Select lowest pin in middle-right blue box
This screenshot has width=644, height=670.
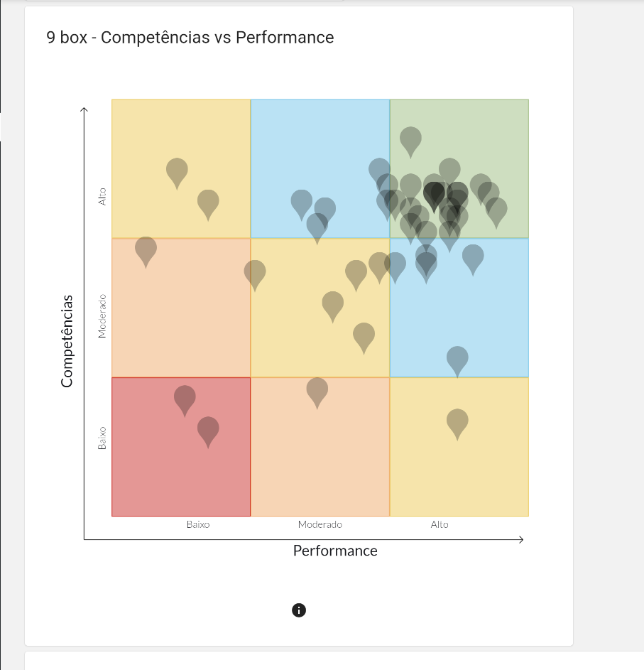[x=457, y=357]
